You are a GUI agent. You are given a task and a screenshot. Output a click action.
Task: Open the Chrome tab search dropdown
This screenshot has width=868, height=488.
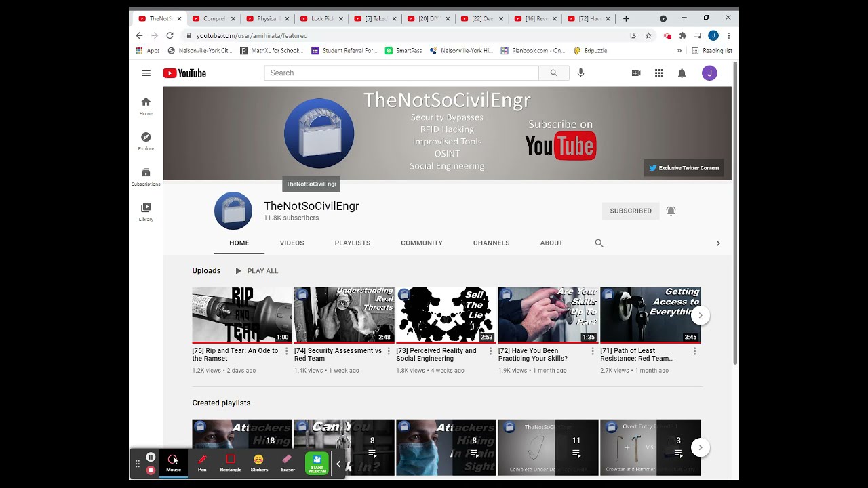[x=663, y=18]
